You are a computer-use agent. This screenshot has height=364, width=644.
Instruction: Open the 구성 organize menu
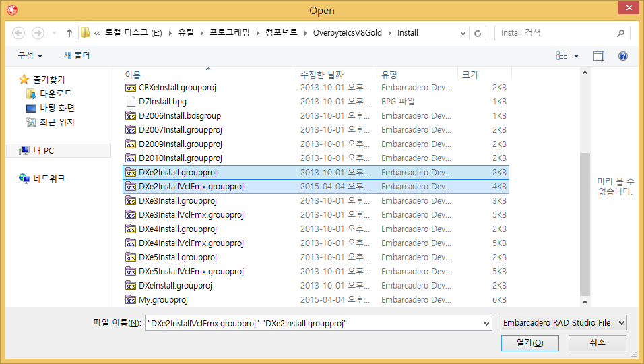pos(30,55)
